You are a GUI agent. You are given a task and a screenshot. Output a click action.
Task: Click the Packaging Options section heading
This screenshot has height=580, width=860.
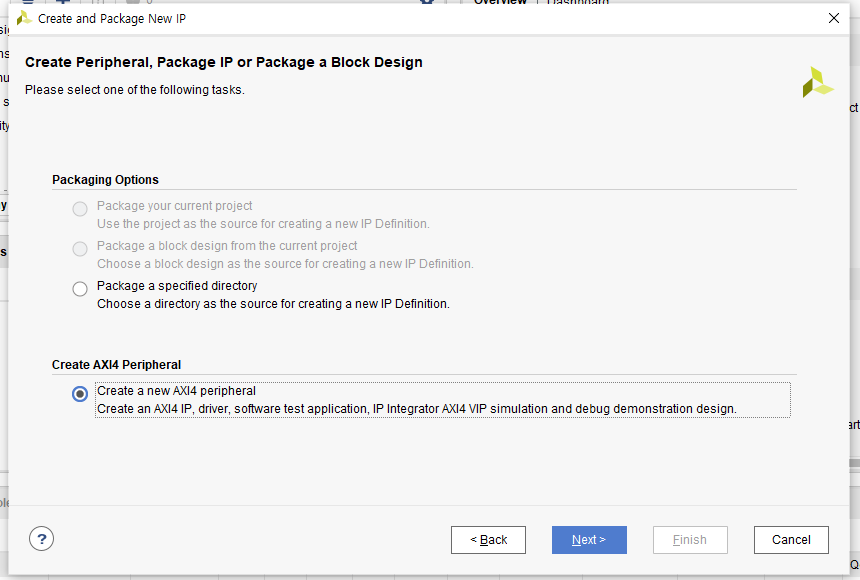click(x=105, y=180)
